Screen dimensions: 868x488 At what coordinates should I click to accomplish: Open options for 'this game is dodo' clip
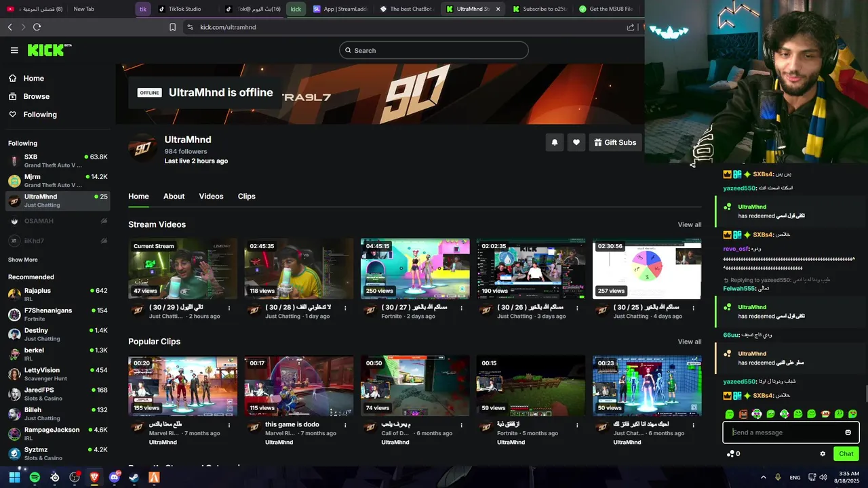(345, 425)
